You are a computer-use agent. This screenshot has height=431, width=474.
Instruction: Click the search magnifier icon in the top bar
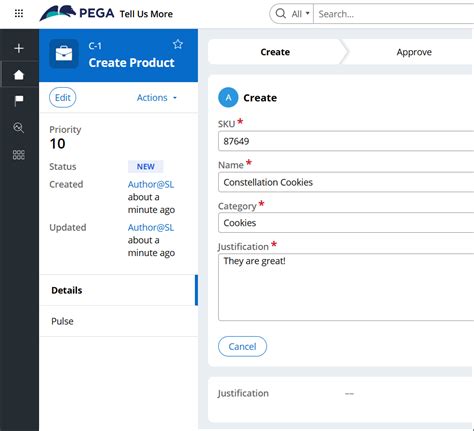[x=281, y=14]
